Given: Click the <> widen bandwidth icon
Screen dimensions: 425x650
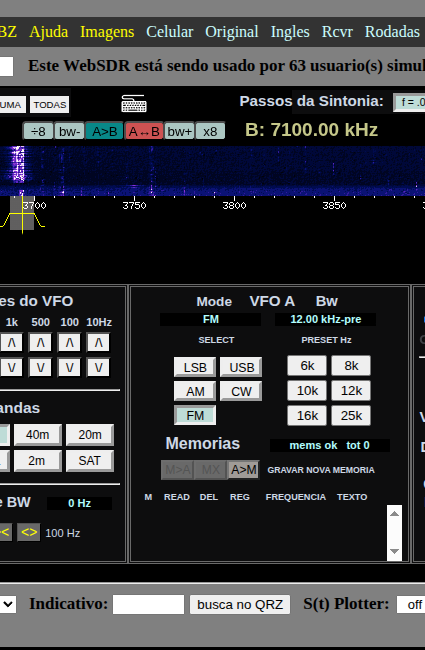Looking at the screenshot, I should pos(29,533).
